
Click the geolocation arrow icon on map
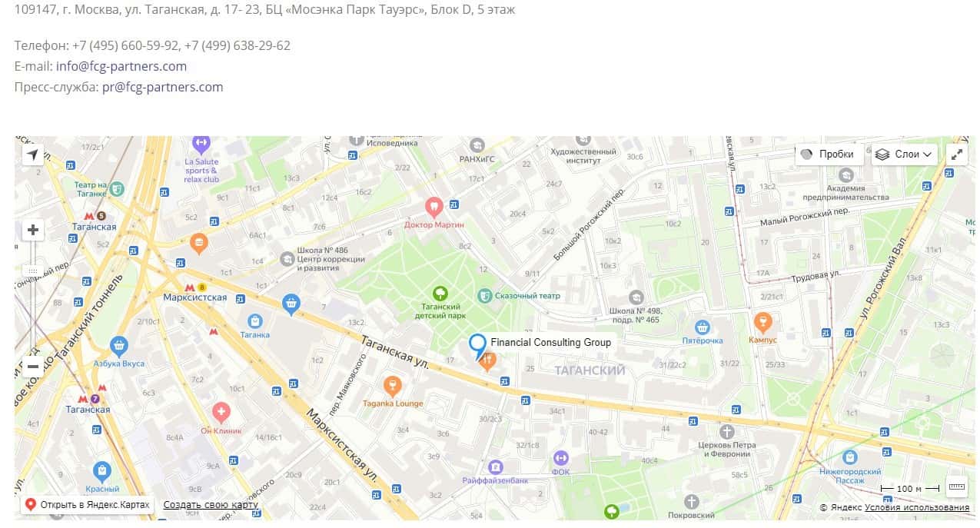[33, 154]
